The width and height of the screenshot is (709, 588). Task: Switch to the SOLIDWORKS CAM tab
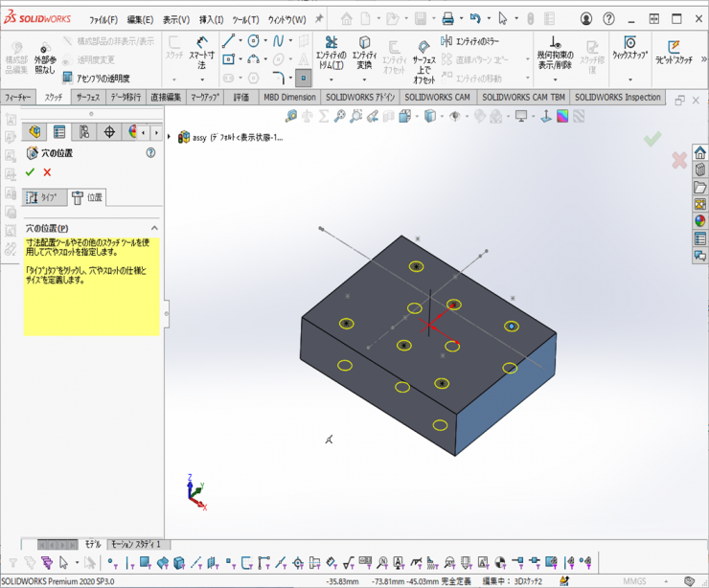437,97
